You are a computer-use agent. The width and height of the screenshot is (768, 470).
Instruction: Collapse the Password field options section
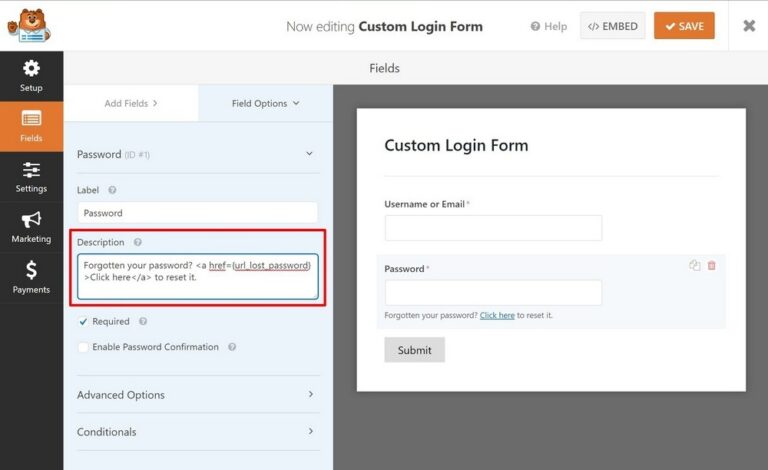pos(309,154)
